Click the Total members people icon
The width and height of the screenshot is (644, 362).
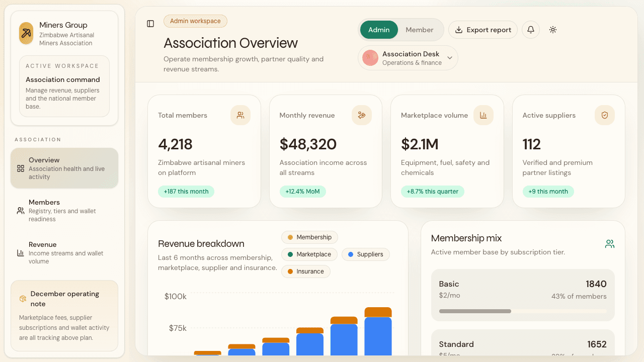240,115
